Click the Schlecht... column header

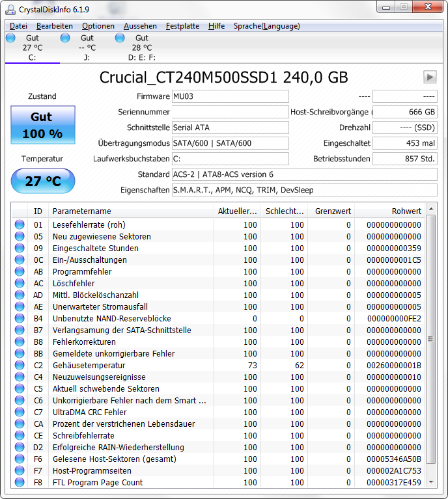click(284, 211)
